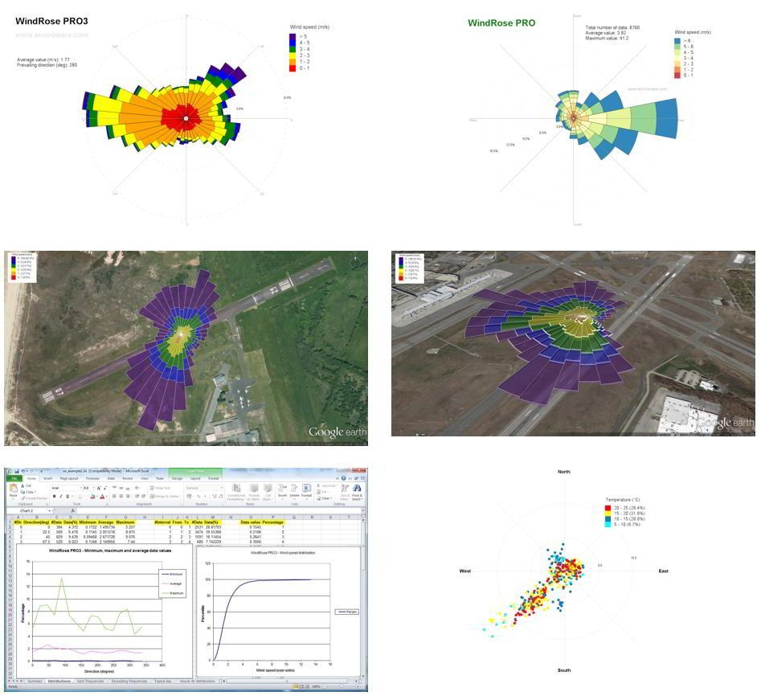
Task: Switch to the Insert ribbon tab
Action: click(x=48, y=479)
